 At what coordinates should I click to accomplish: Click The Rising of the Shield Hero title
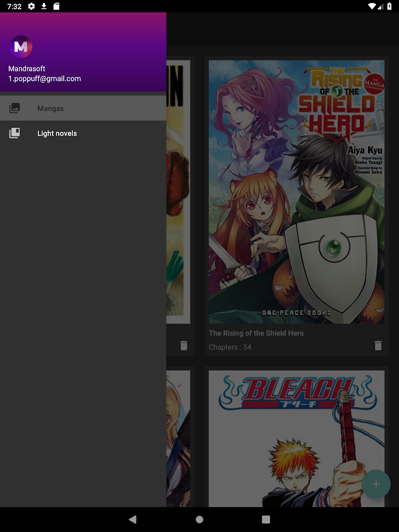(256, 333)
